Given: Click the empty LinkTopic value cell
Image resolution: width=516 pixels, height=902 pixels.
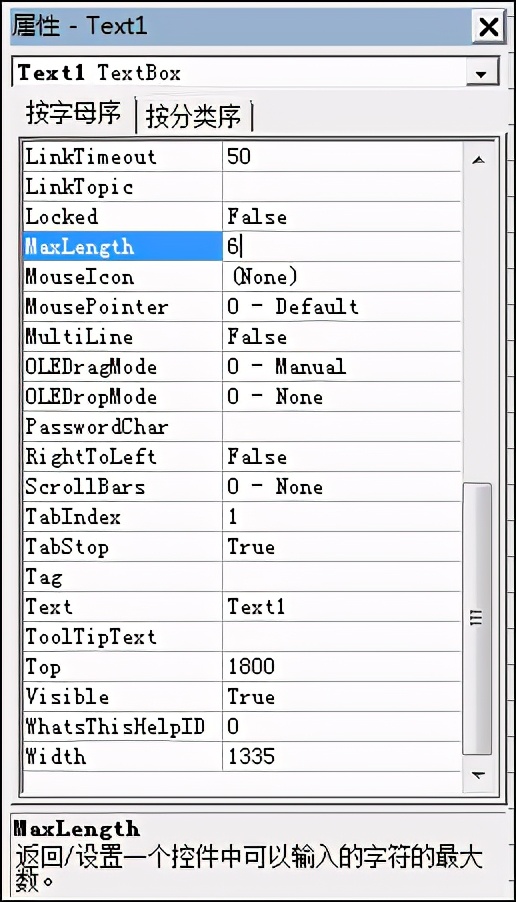Looking at the screenshot, I should (x=342, y=186).
